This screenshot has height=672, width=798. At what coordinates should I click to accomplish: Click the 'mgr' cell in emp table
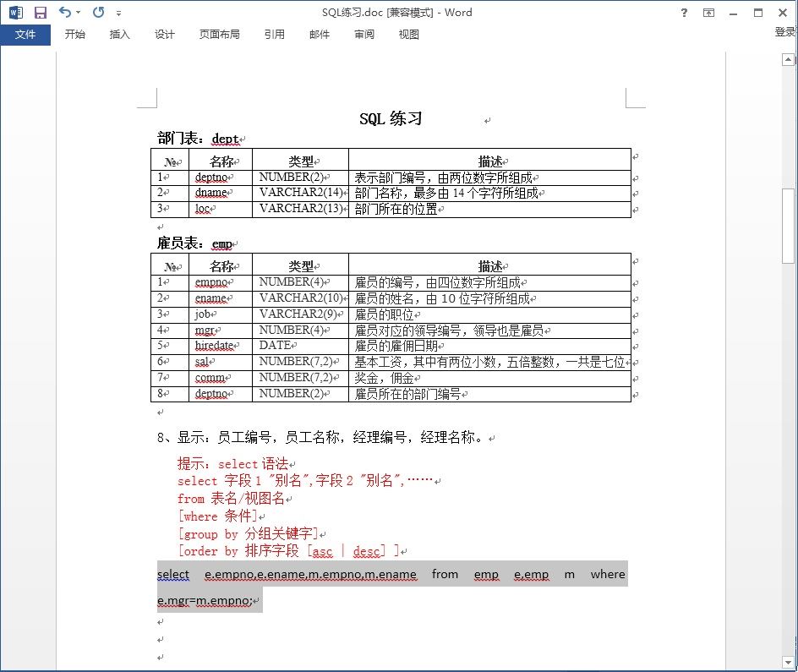click(221, 331)
